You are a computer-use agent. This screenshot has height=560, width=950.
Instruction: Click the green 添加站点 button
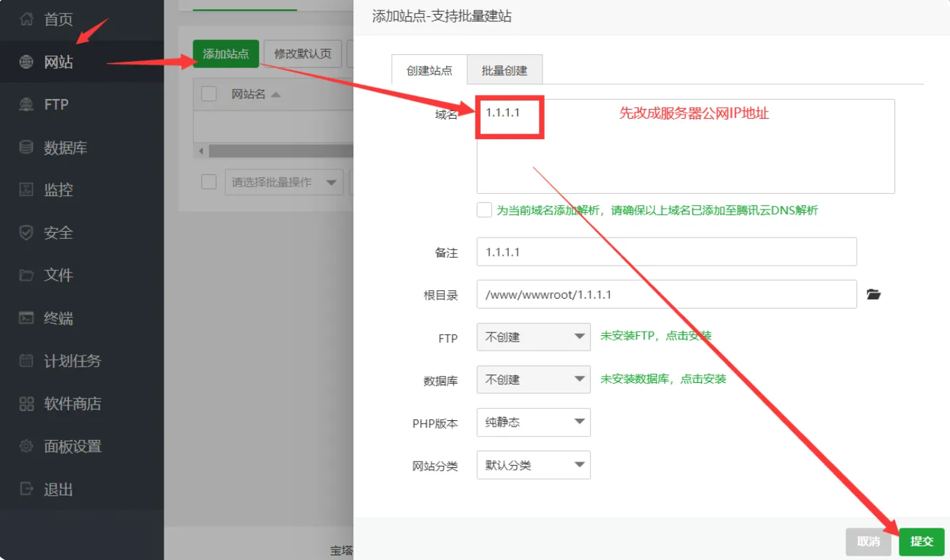pos(226,53)
